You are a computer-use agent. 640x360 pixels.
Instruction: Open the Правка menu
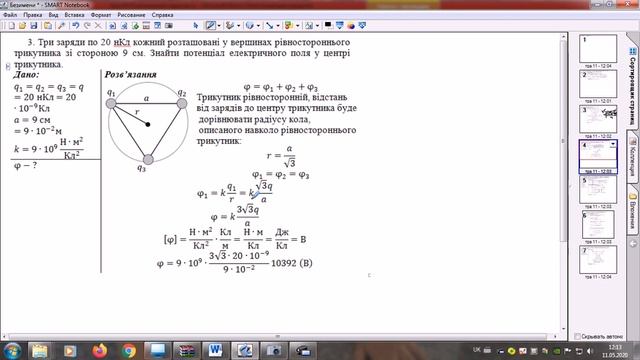point(33,15)
